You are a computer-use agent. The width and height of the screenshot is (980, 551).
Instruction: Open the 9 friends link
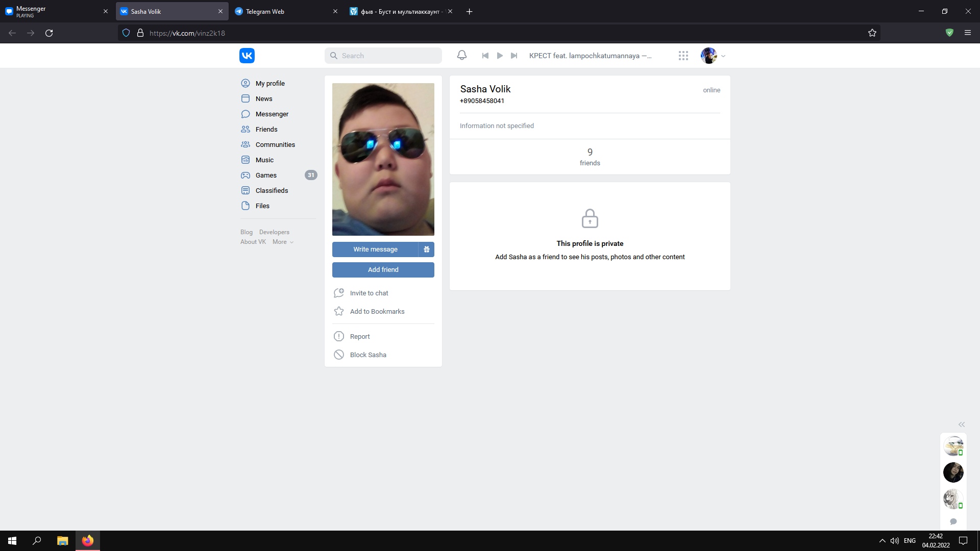pyautogui.click(x=590, y=157)
